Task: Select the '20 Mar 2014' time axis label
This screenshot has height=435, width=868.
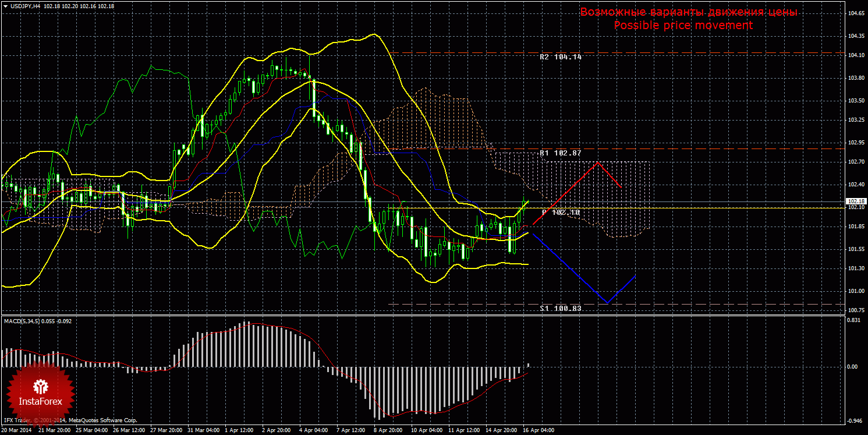Action: [17, 430]
